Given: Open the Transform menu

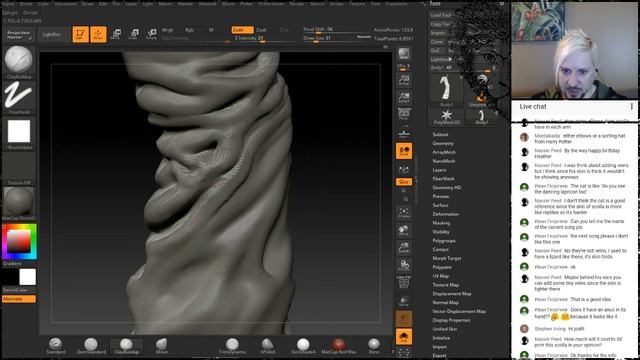Looking at the screenshot, I should pyautogui.click(x=396, y=4).
